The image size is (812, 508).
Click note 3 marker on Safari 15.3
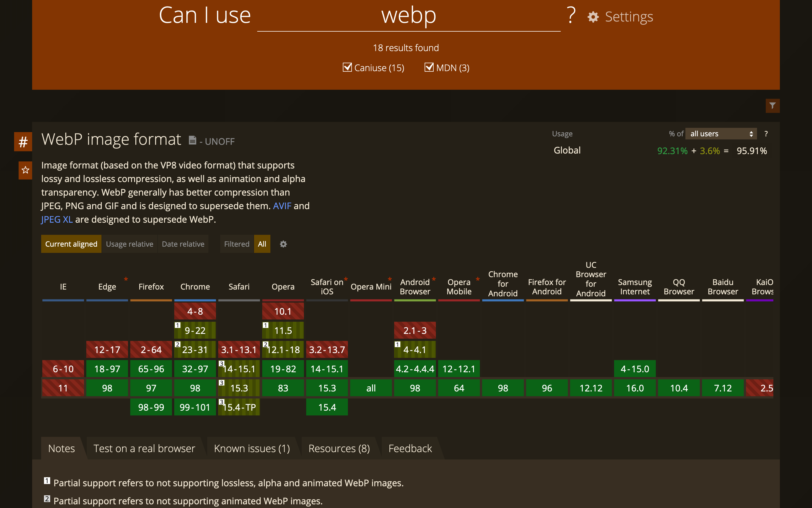click(221, 382)
